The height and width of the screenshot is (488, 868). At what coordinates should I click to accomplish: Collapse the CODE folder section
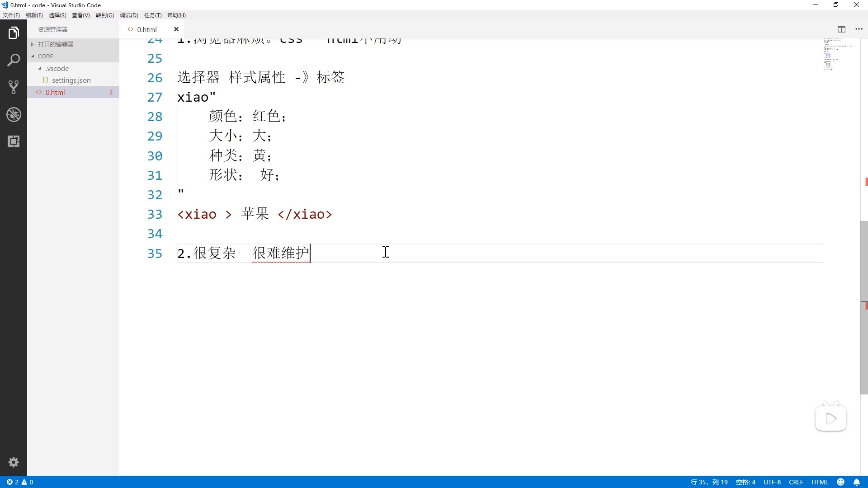(45, 56)
